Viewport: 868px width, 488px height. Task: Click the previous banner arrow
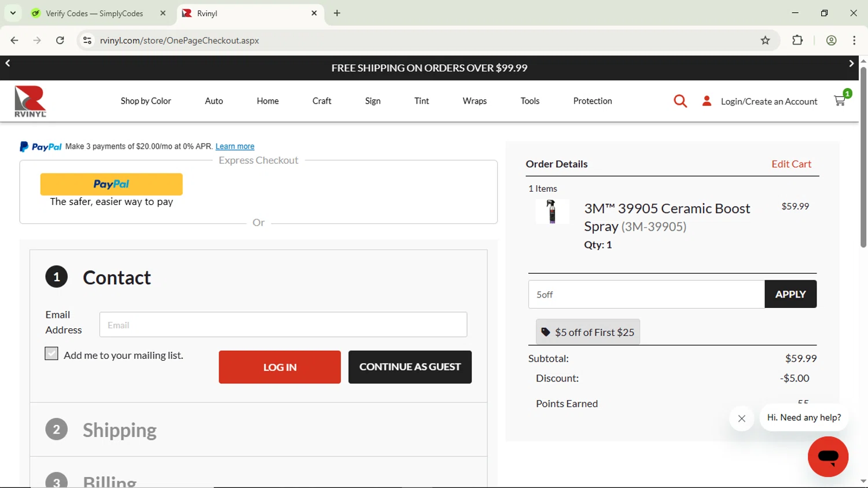click(8, 63)
